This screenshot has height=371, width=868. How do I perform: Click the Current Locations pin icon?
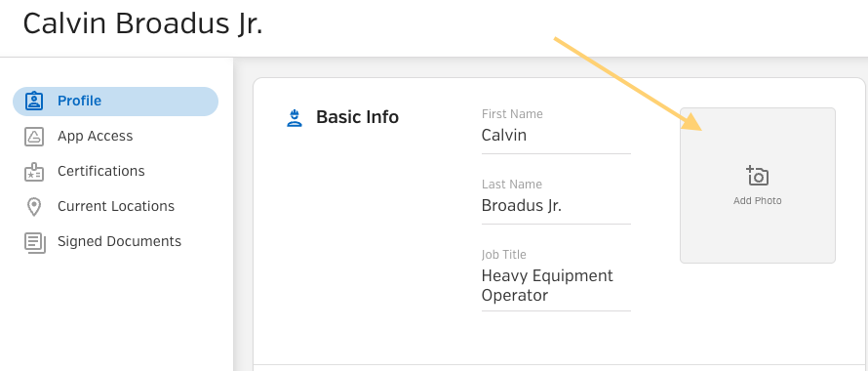click(34, 207)
